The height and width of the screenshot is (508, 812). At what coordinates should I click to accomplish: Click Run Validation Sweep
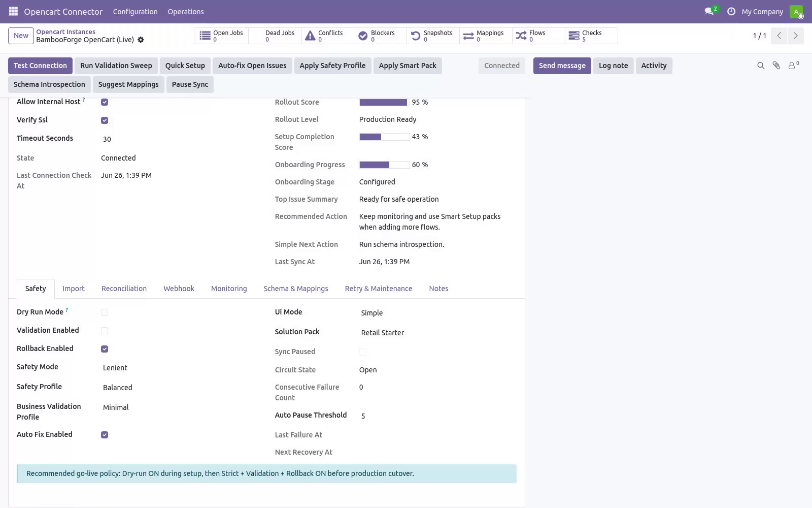116,66
